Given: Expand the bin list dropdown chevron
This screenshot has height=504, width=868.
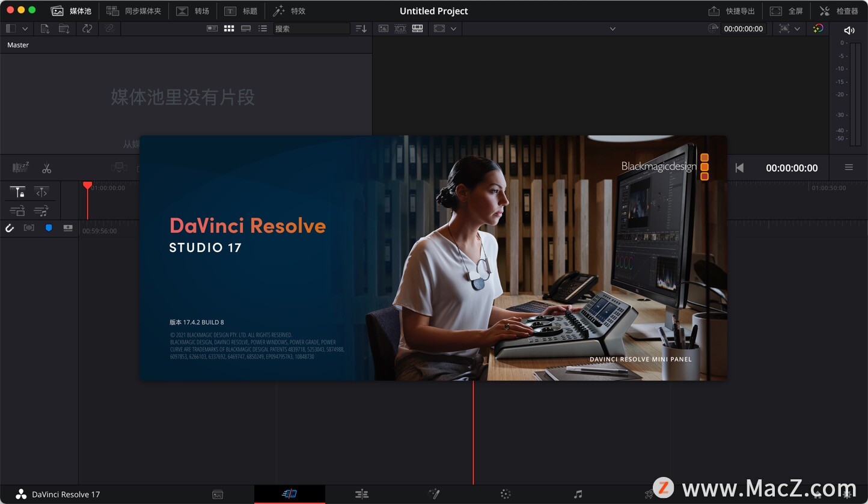Looking at the screenshot, I should tap(25, 28).
